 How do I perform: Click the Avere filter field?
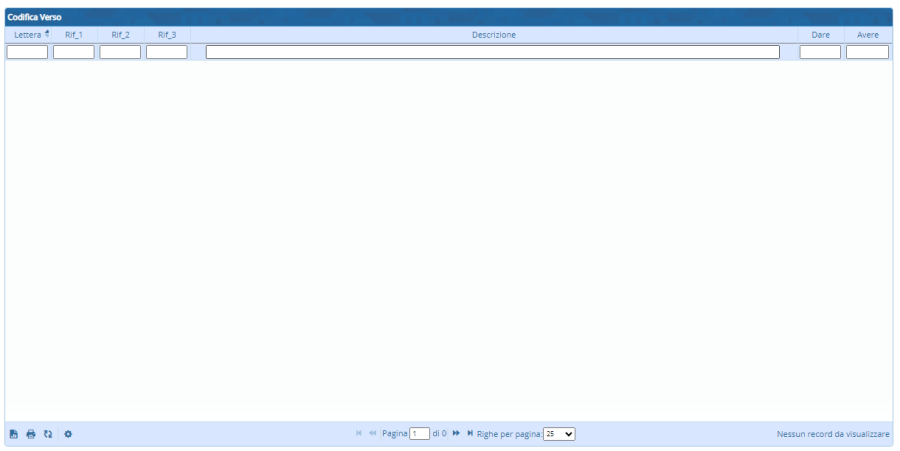coord(867,52)
